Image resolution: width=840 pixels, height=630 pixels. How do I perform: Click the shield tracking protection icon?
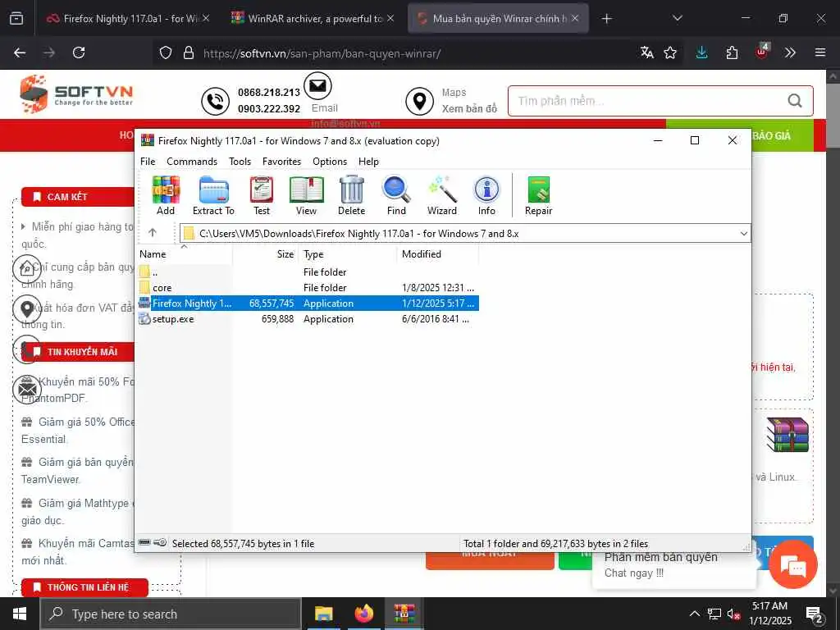(166, 52)
